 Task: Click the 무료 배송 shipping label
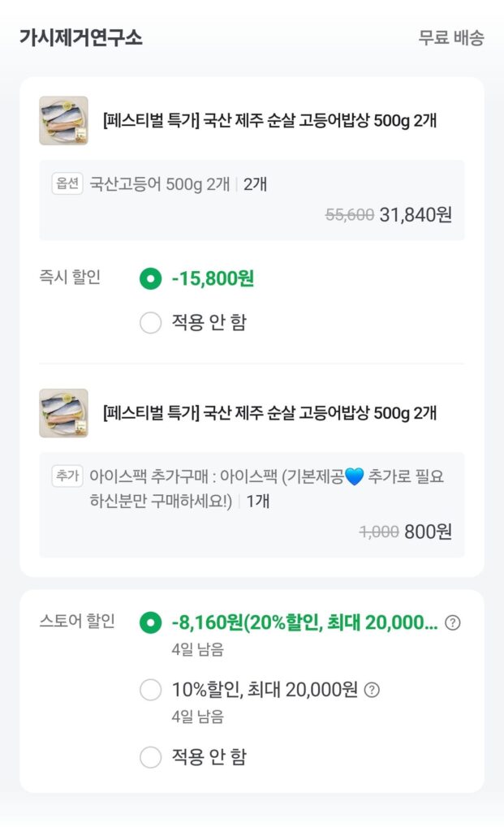point(449,38)
